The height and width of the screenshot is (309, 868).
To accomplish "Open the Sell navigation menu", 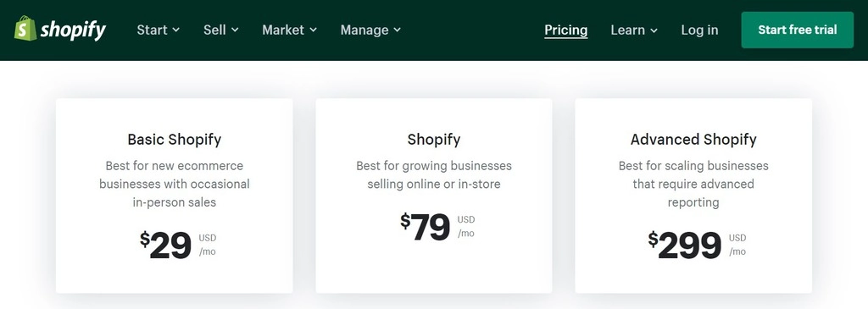I will click(221, 30).
